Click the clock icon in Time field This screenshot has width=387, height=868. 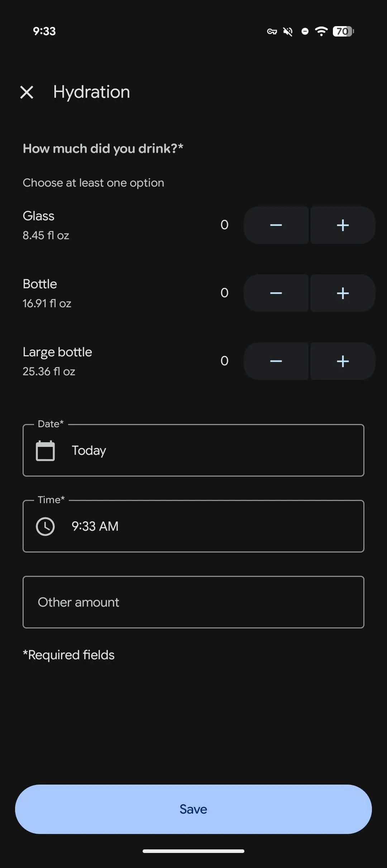pyautogui.click(x=46, y=526)
